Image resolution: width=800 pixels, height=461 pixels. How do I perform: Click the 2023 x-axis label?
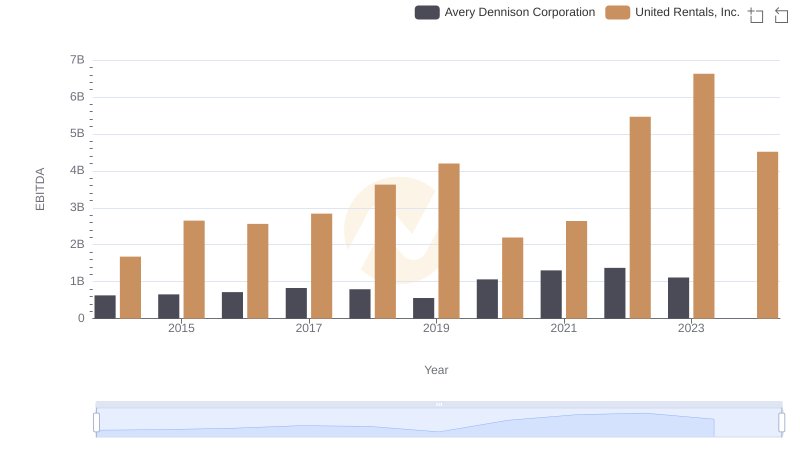pyautogui.click(x=691, y=328)
